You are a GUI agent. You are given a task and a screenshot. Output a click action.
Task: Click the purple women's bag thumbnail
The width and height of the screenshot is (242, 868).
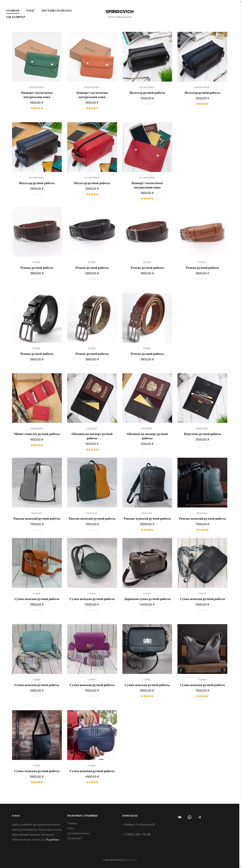(92, 649)
